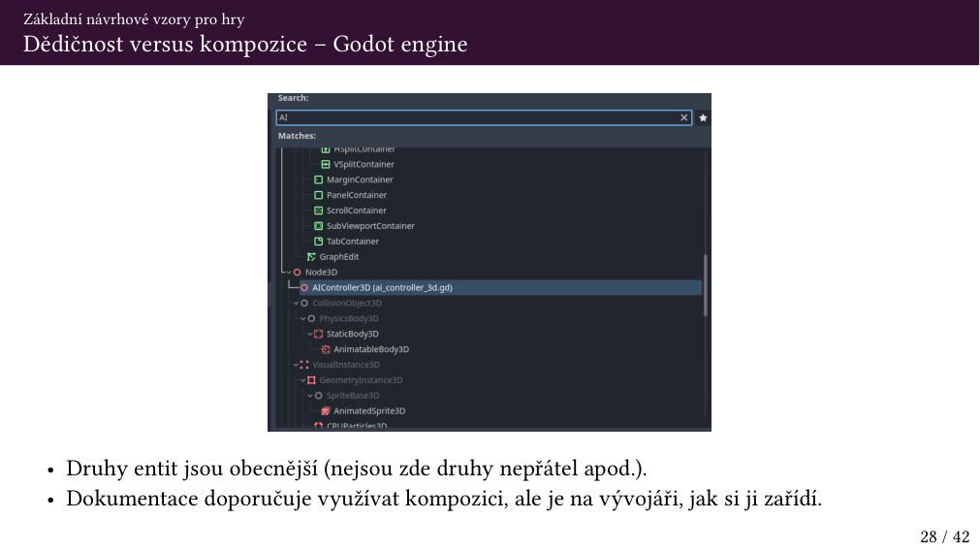Viewport: 980px width, 552px height.
Task: Collapse the CollisionObject3D branch arrow
Action: click(296, 303)
